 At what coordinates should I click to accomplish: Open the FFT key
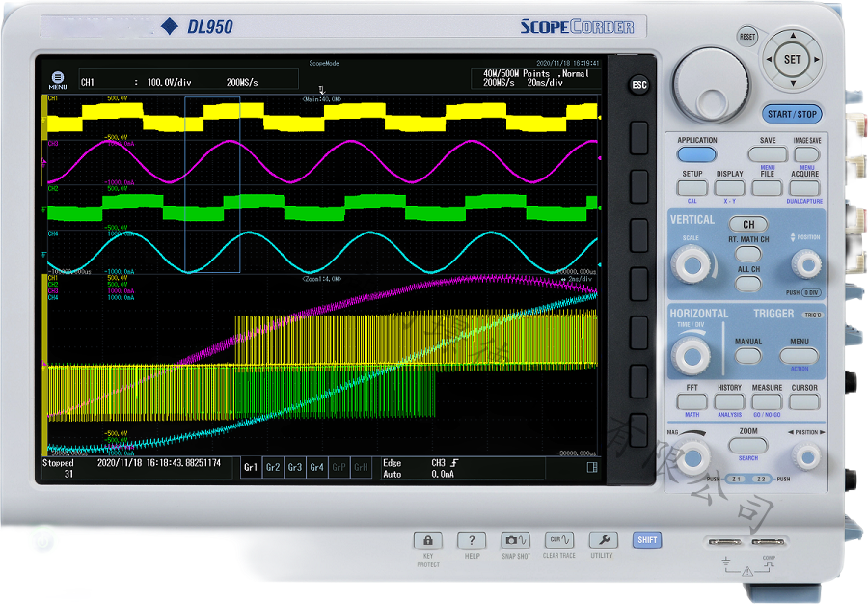[x=692, y=402]
